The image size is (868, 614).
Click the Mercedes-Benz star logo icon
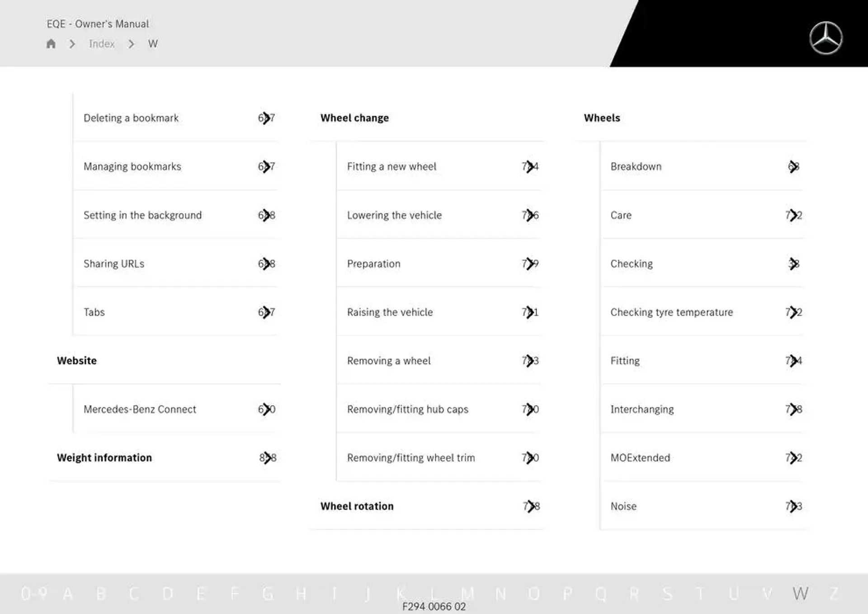(x=827, y=37)
